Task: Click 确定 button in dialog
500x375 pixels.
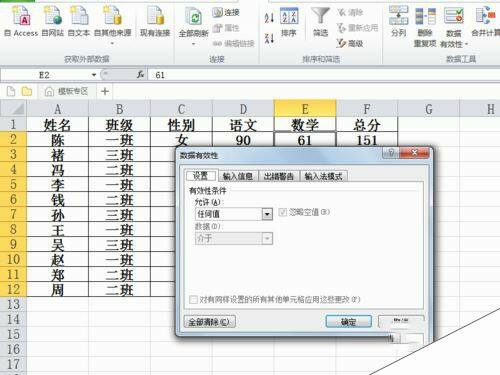Action: (x=348, y=322)
